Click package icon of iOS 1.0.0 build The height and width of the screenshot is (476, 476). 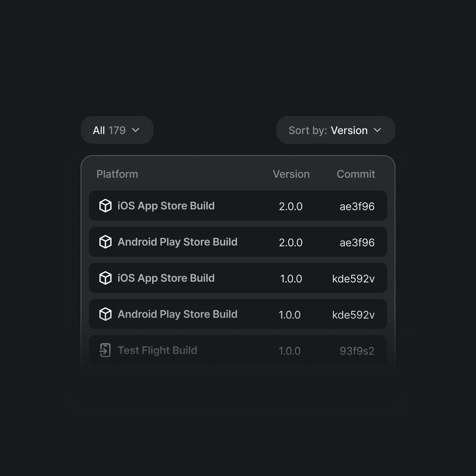[x=105, y=278]
